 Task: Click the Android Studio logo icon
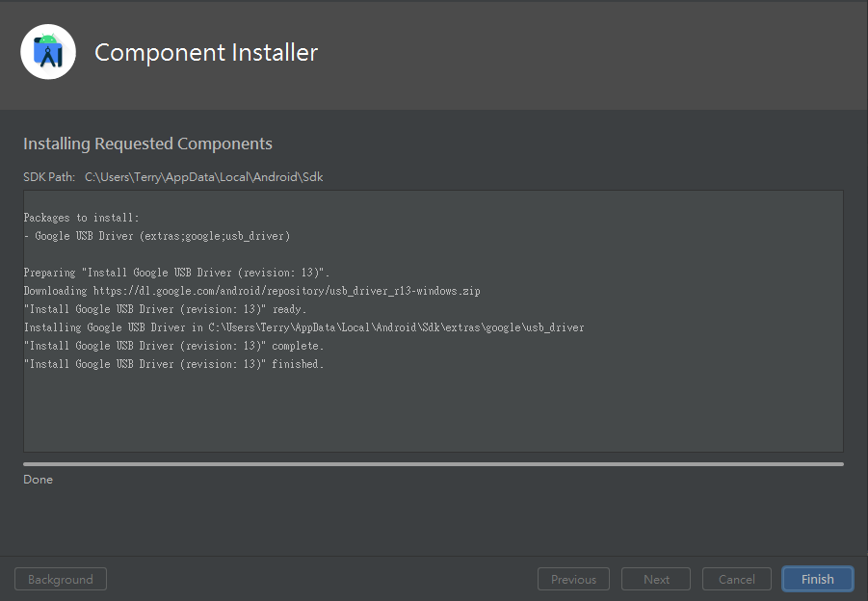[x=48, y=51]
